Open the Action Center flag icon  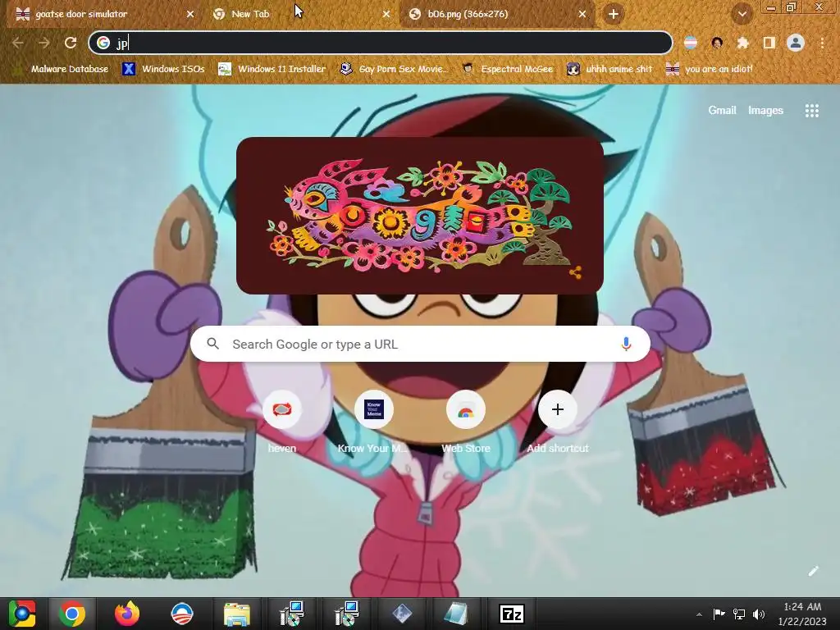click(719, 614)
